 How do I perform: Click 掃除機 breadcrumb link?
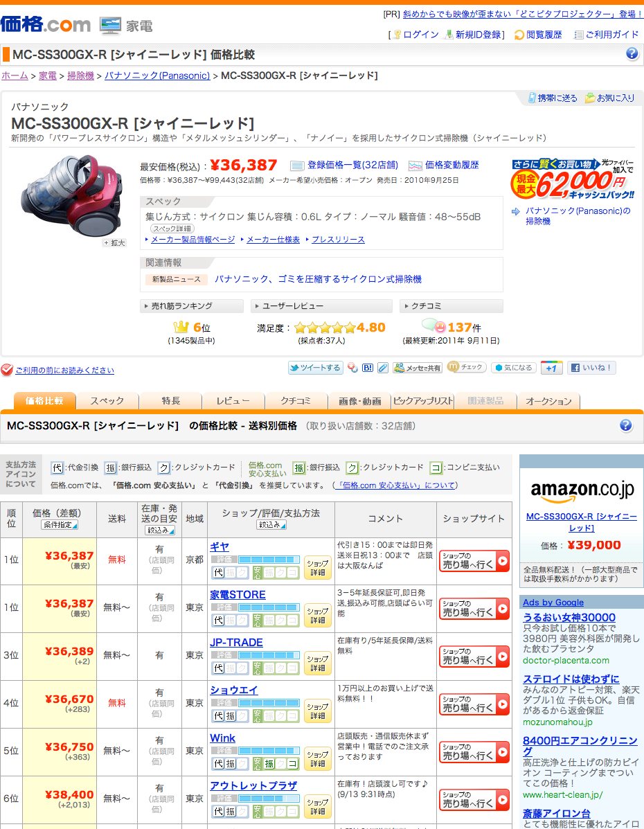80,75
